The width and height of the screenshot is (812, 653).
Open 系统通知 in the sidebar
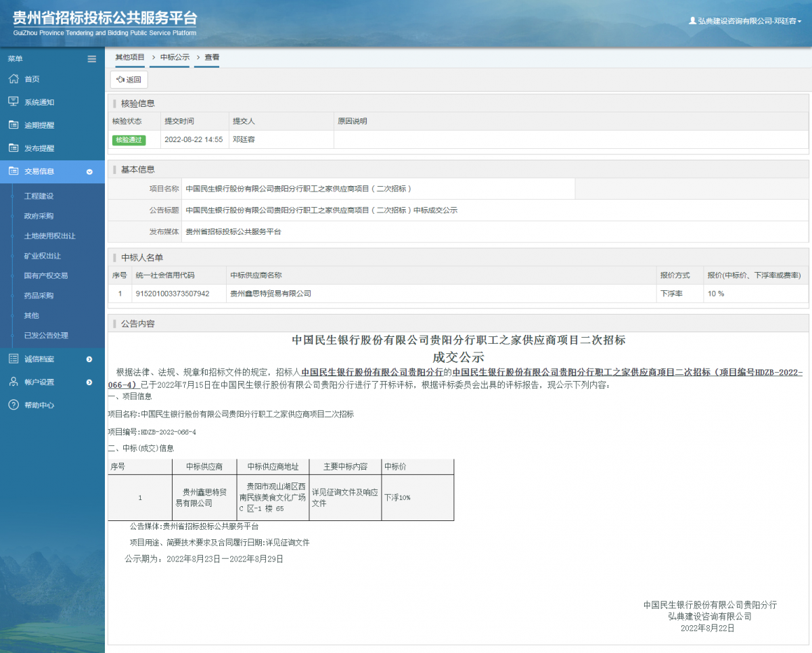coord(39,102)
